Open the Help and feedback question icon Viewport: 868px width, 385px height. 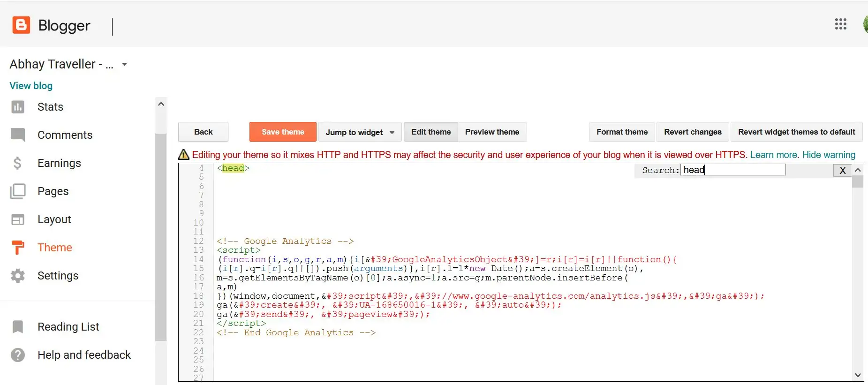tap(18, 355)
